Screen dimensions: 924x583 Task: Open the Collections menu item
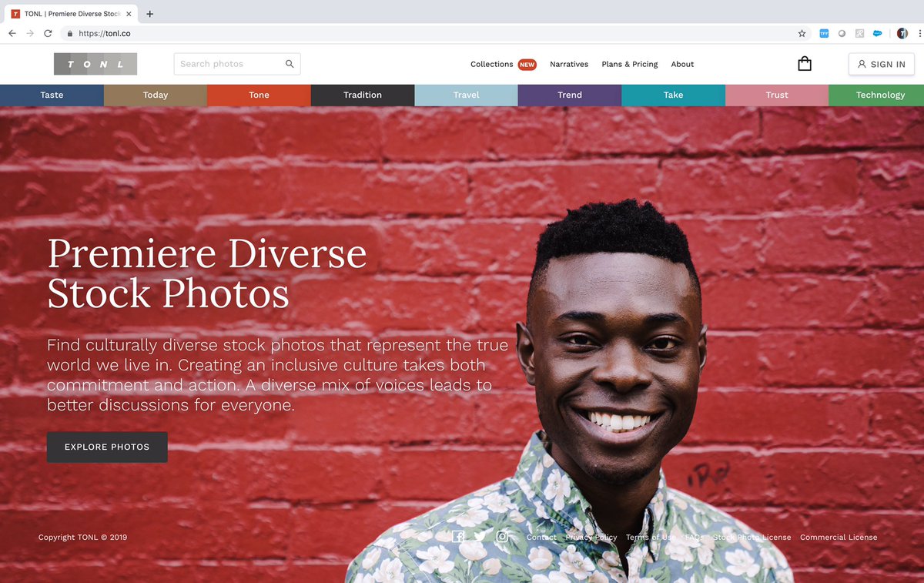[x=491, y=64]
